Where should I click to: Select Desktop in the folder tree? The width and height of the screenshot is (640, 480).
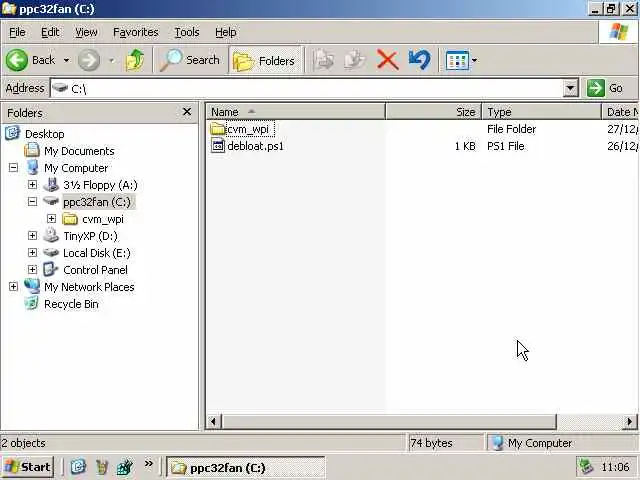click(44, 134)
